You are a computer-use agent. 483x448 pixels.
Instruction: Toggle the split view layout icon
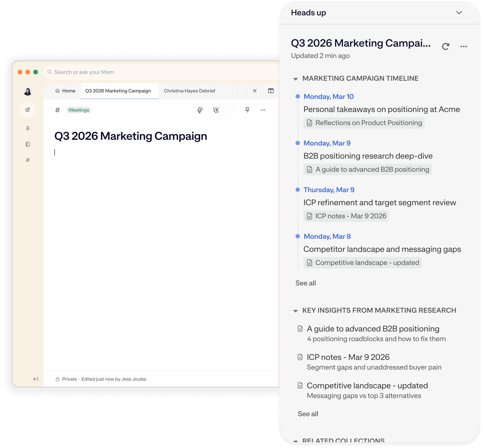[271, 91]
